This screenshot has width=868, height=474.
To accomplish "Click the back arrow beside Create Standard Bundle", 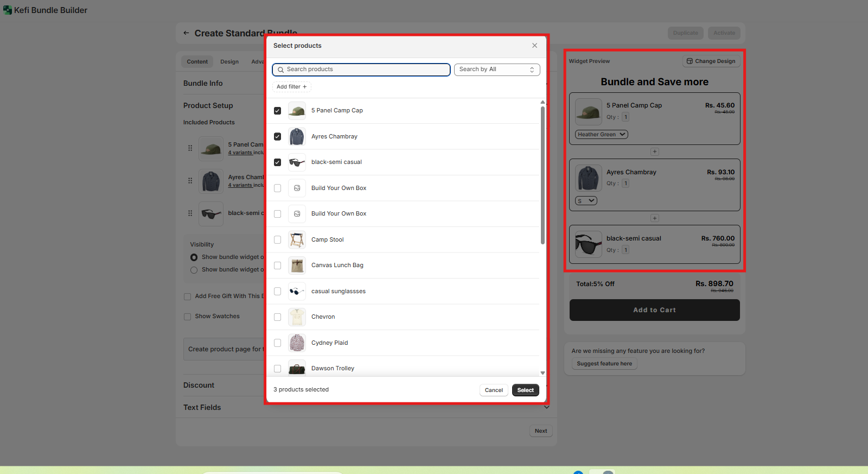I will 186,33.
